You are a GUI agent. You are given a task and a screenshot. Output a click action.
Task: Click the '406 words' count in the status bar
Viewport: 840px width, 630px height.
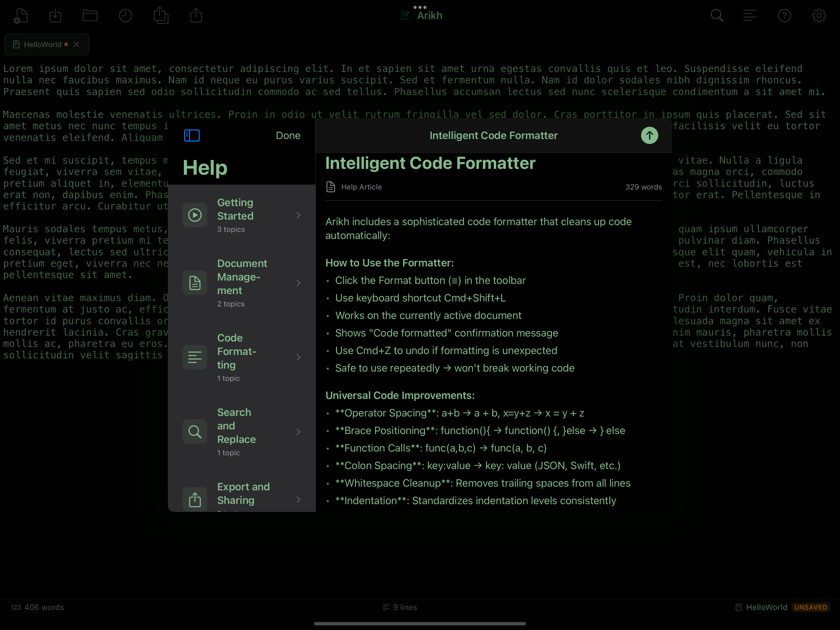tap(44, 607)
